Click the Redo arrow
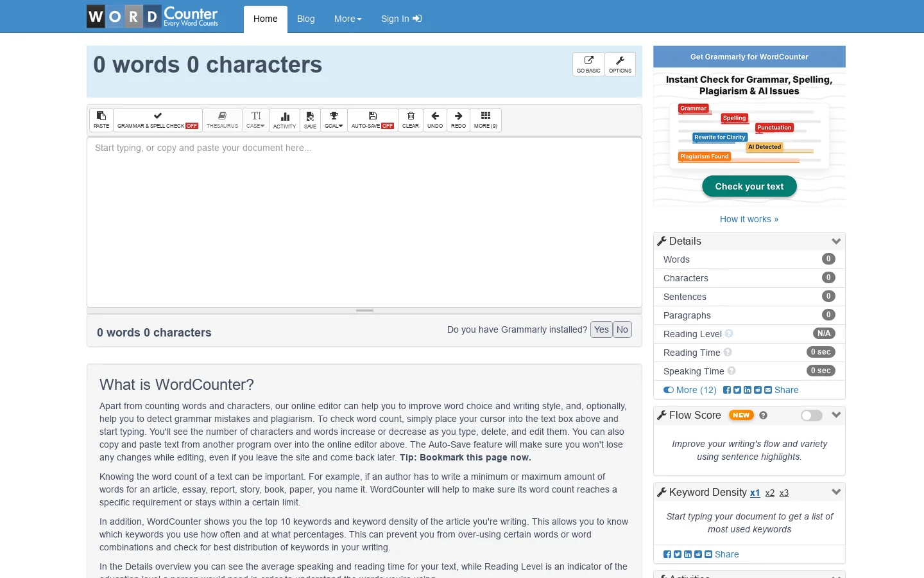Image resolution: width=924 pixels, height=578 pixels. (x=458, y=119)
